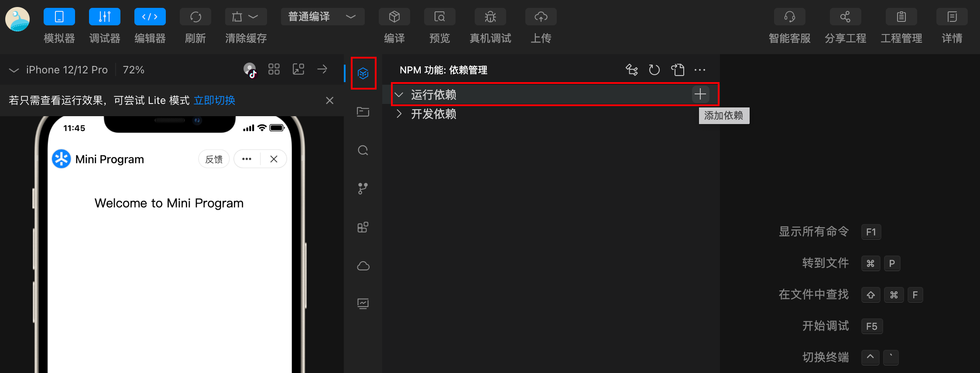Click the 分享工程 share icon
The width and height of the screenshot is (980, 373).
(846, 17)
